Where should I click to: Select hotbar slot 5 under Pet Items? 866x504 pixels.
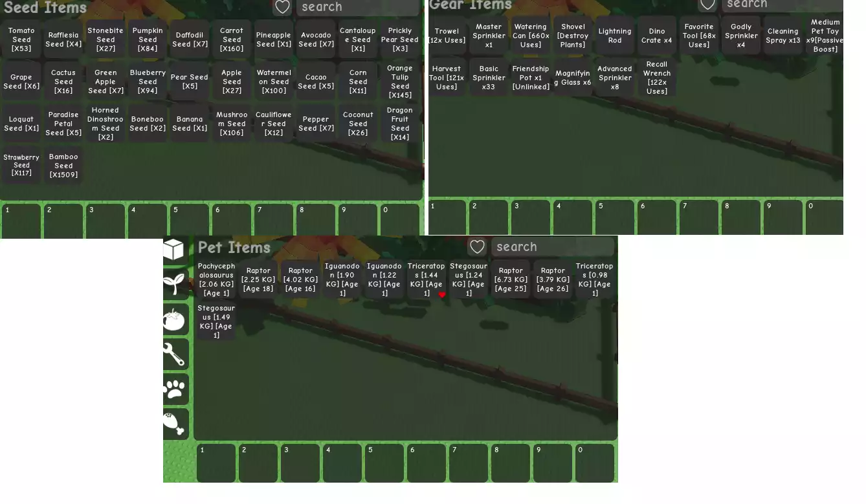tap(384, 463)
